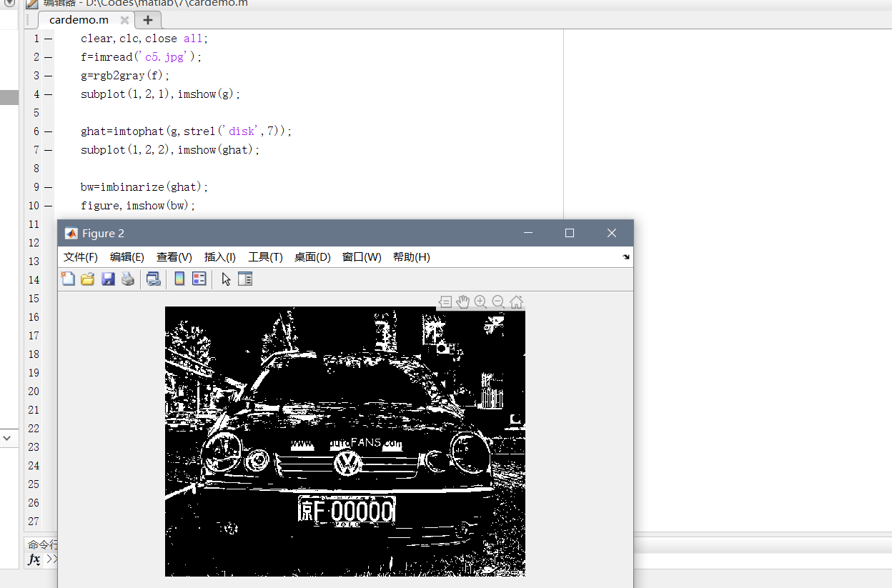Click code line figure,imshow(bw);
Image resolution: width=892 pixels, height=588 pixels.
click(x=138, y=206)
